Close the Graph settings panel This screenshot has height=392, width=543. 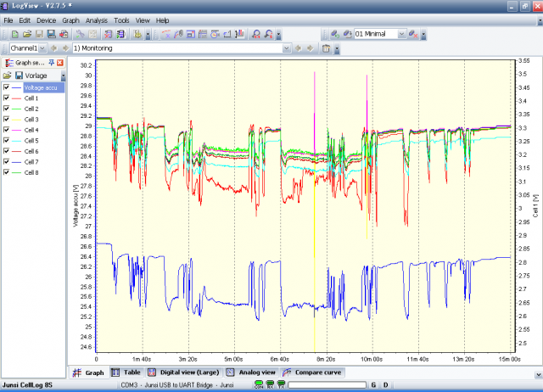[x=60, y=63]
